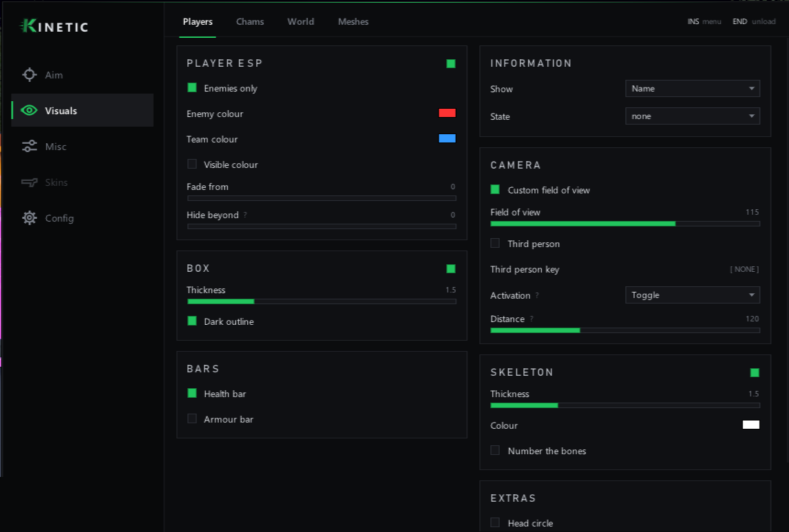Viewport: 789px width, 532px height.
Task: Enable the Head circle checkbox
Action: pos(495,522)
